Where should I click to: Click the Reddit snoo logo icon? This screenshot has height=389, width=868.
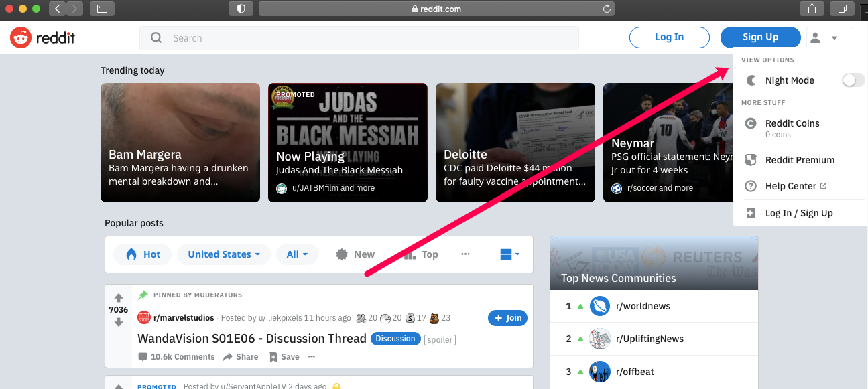[20, 37]
